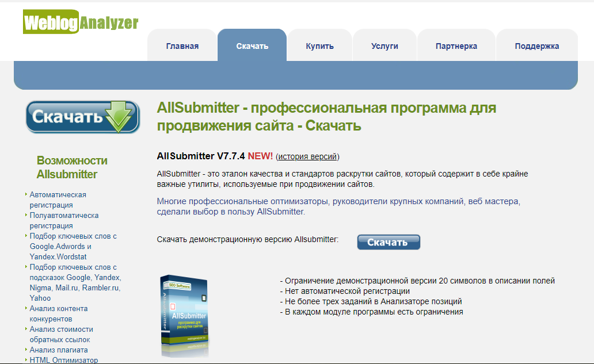This screenshot has height=364, width=594.
Task: Open the HTML Оптимизатор link
Action: [x=64, y=360]
